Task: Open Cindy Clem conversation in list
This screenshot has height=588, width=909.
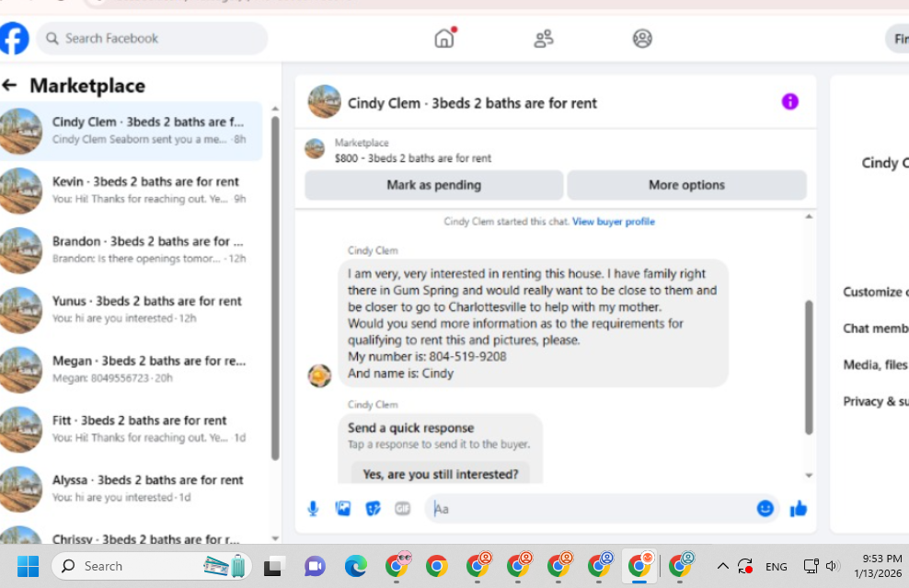Action: point(131,131)
